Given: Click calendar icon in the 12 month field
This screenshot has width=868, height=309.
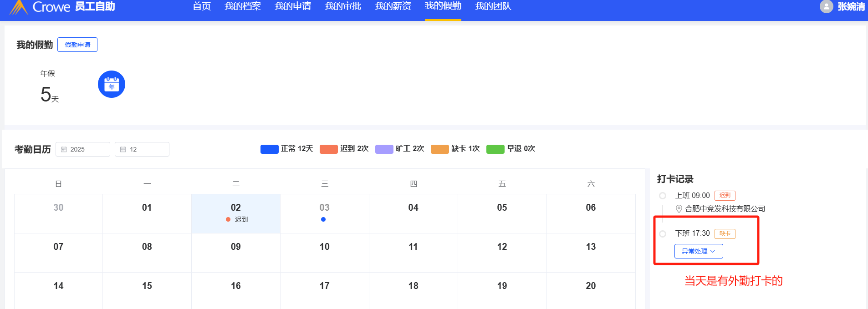Looking at the screenshot, I should tap(123, 149).
